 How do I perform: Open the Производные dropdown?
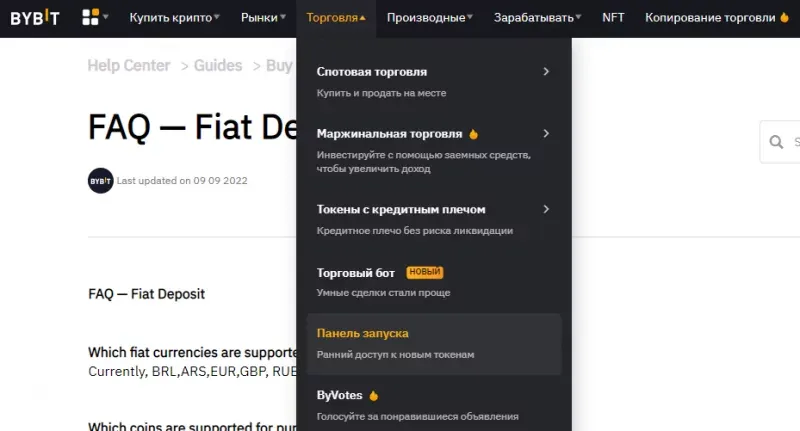(430, 18)
